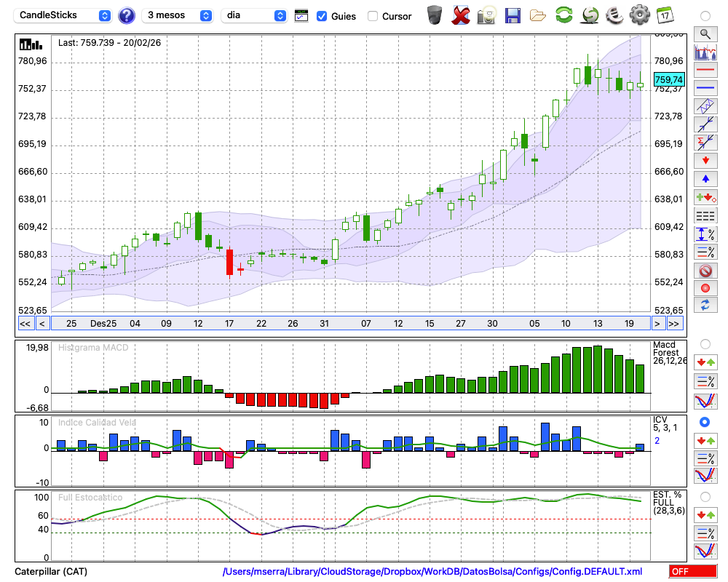Screen dimensions: 728x582
Task: Open the dia interval dropdown
Action: (x=255, y=15)
